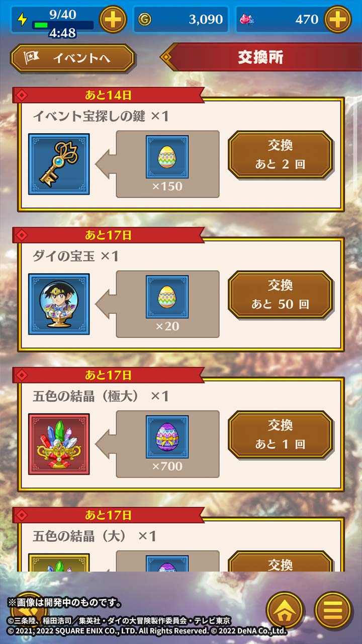Tap the purple ×700 egg icon
Image resolution: width=362 pixels, height=644 pixels.
click(x=167, y=437)
